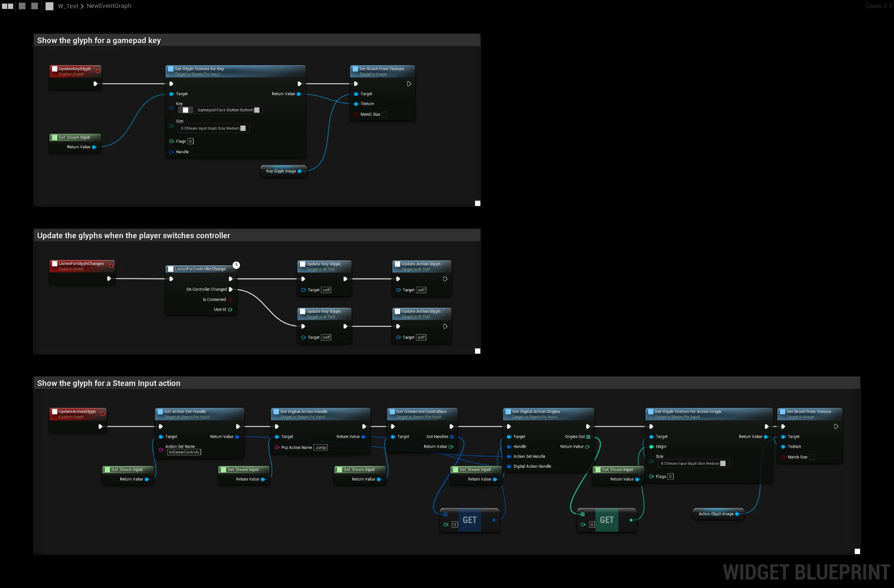This screenshot has height=588, width=894.
Task: Toggle Match Size checkbox in the Steam Input action comment
Action: pyautogui.click(x=812, y=457)
